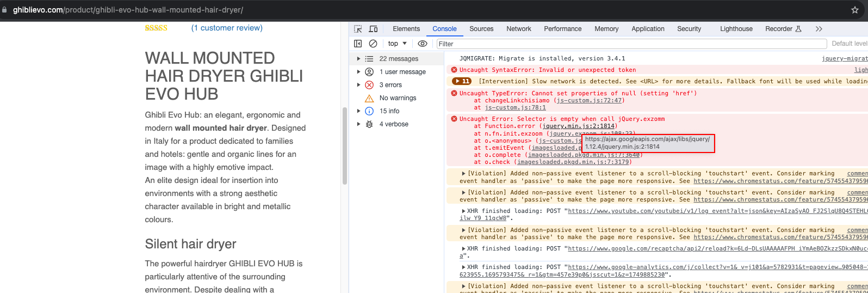Expand the youtube XHR finished loading entry
This screenshot has height=293, width=868.
[x=463, y=211]
